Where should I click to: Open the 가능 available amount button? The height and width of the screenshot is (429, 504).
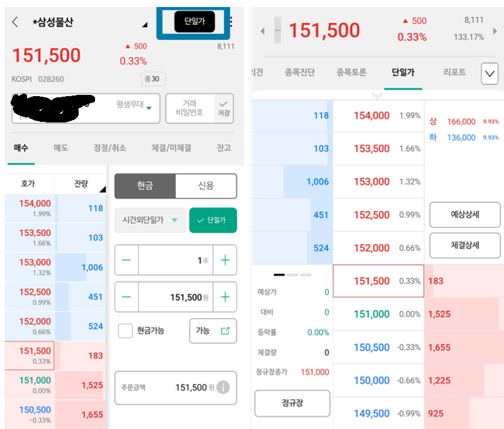tap(213, 331)
